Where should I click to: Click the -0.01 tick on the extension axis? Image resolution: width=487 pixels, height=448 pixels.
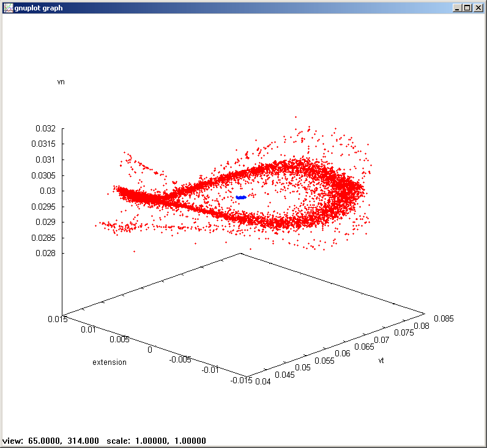210,370
